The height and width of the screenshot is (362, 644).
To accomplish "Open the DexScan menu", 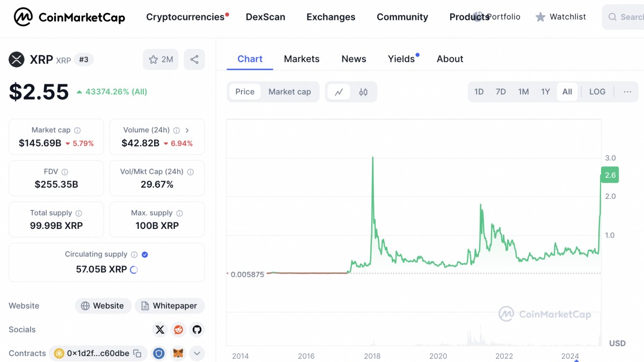I will point(266,17).
